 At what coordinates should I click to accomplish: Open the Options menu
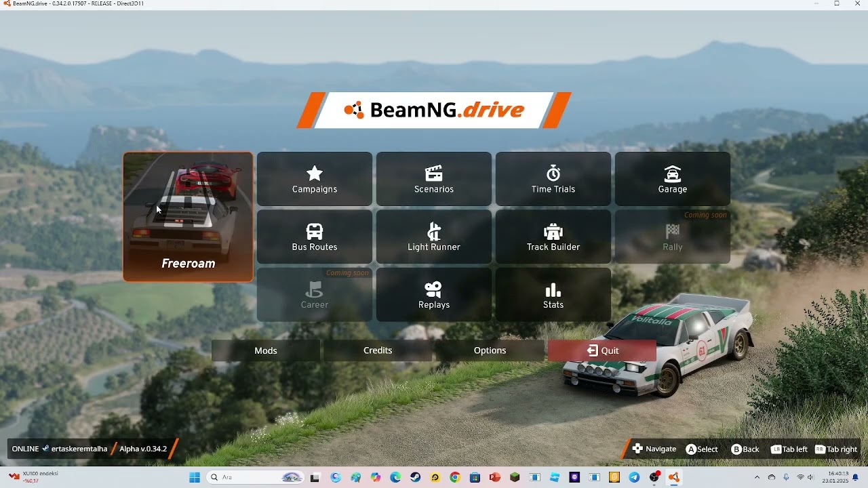point(490,350)
